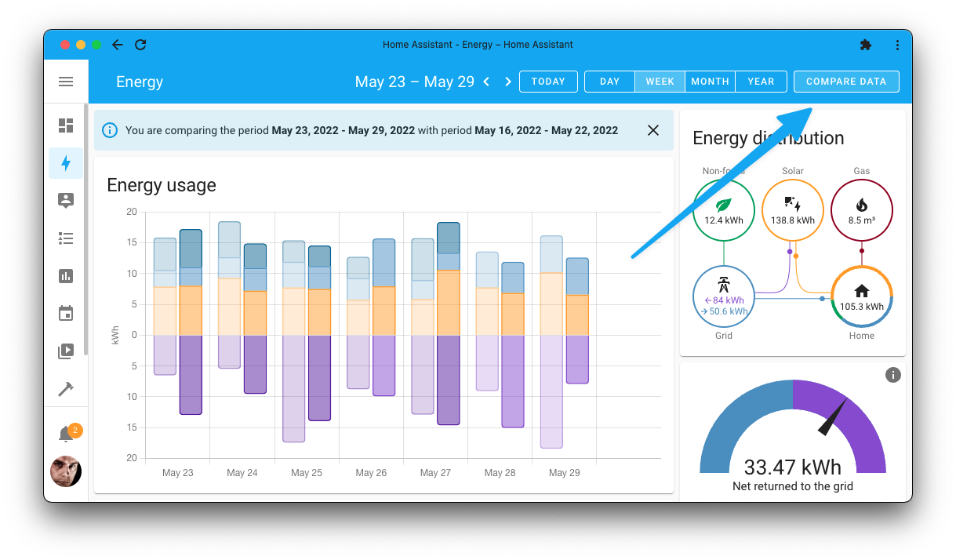Image resolution: width=956 pixels, height=560 pixels.
Task: Go to previous week with left chevron
Action: [x=486, y=81]
